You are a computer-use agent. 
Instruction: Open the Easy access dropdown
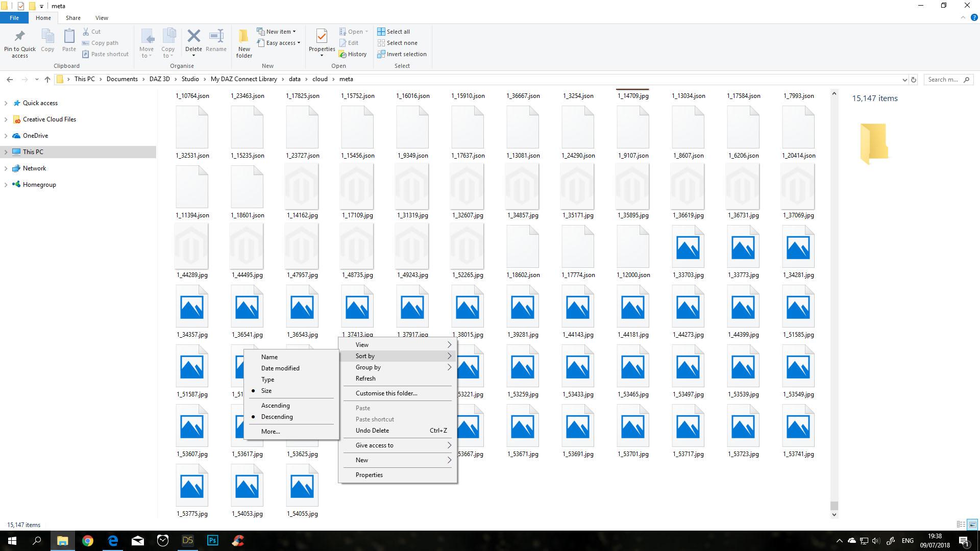tap(280, 43)
